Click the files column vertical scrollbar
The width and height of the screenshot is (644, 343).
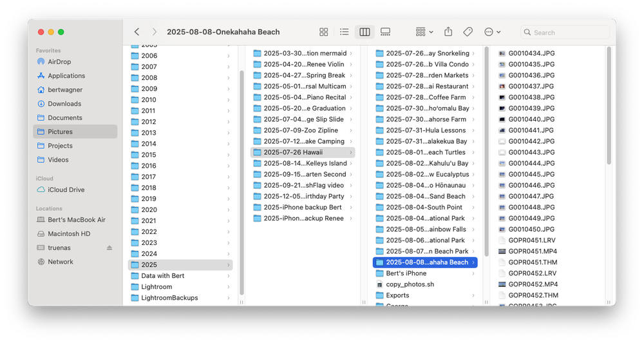(609, 105)
